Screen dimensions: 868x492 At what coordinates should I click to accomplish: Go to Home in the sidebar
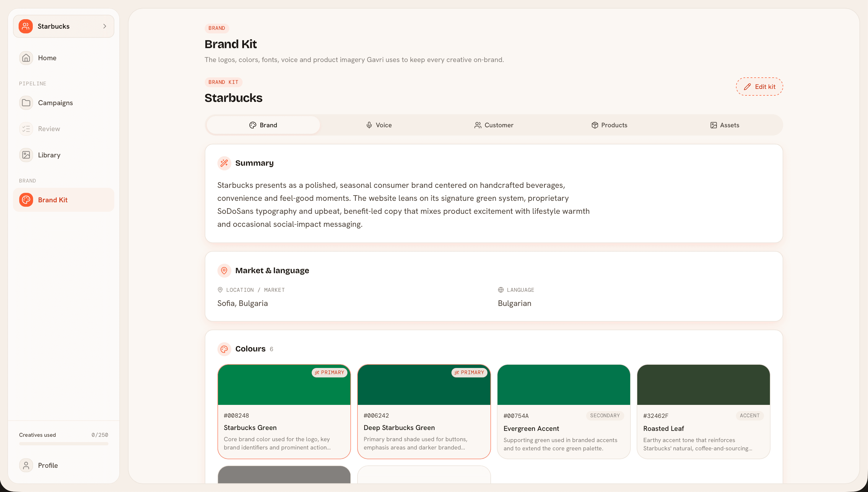coord(64,58)
